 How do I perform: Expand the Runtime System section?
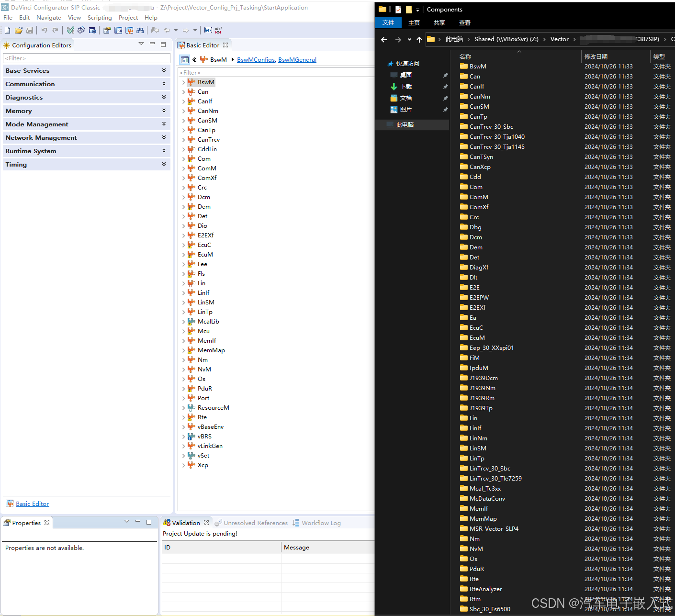[x=87, y=151]
